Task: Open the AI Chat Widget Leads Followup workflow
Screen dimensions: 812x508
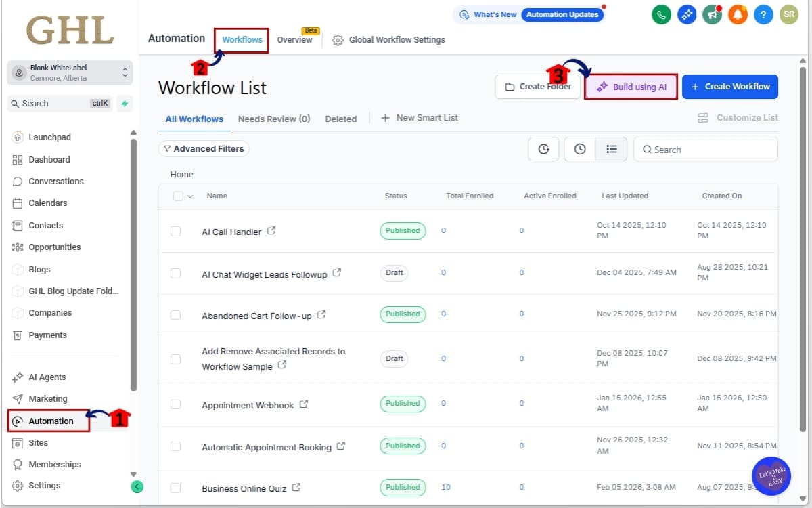Action: coord(265,274)
